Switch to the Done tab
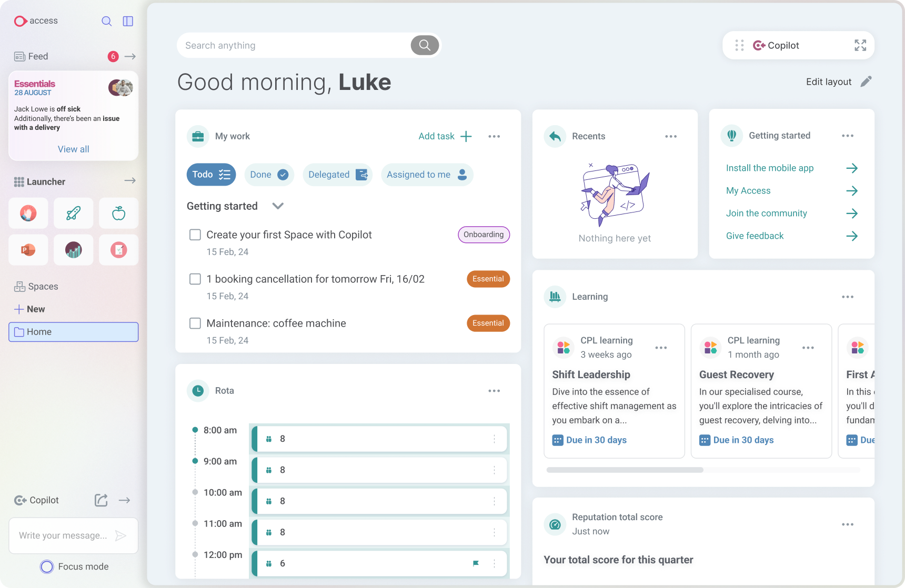The image size is (905, 588). pos(269,175)
